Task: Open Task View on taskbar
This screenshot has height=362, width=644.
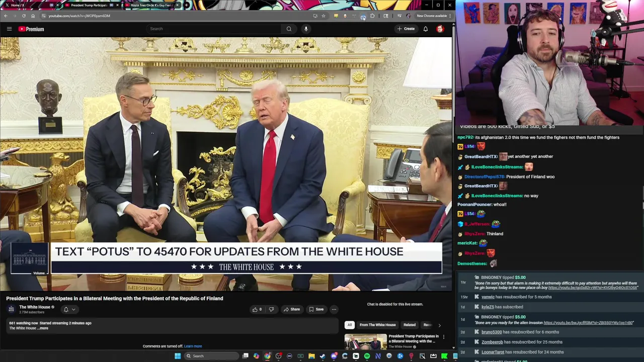Action: [245, 356]
